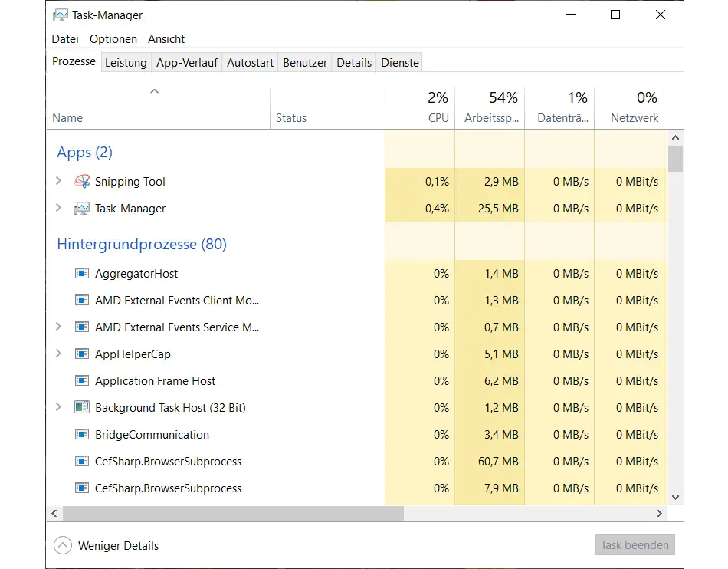Click the 2,9 MB memory value
The image size is (728, 569).
(501, 182)
